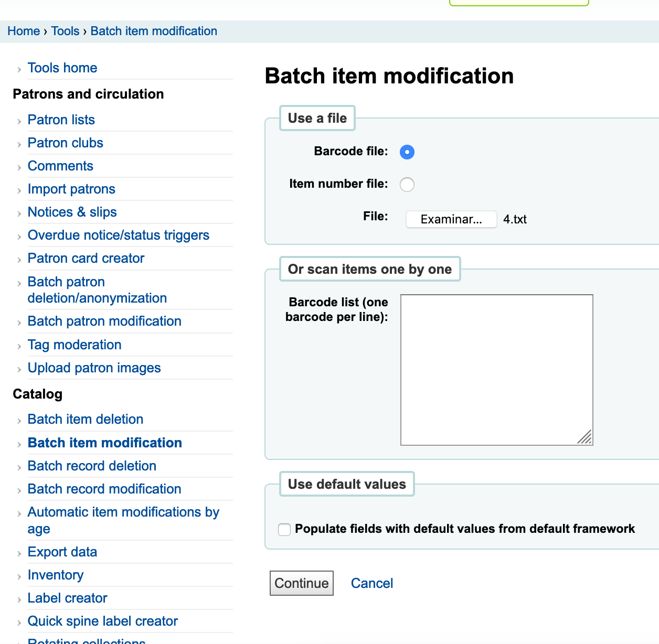Open Export data in the Catalog section
This screenshot has width=659, height=644.
coord(62,552)
